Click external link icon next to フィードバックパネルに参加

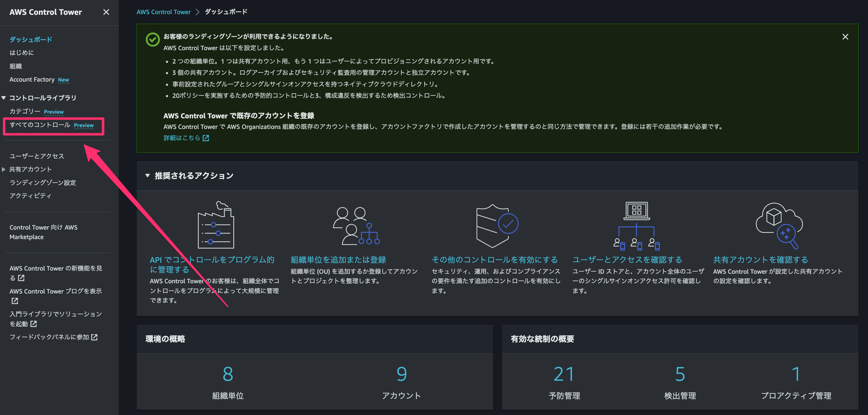click(x=94, y=337)
